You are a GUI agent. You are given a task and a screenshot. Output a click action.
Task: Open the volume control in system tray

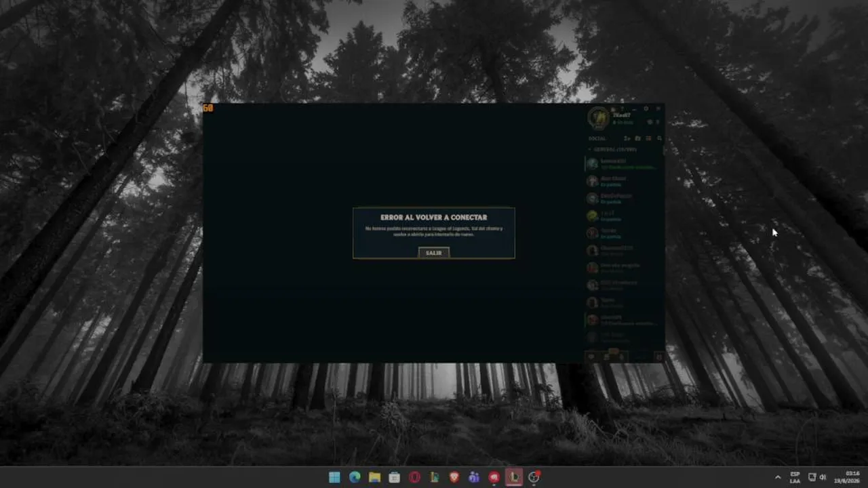(x=823, y=477)
